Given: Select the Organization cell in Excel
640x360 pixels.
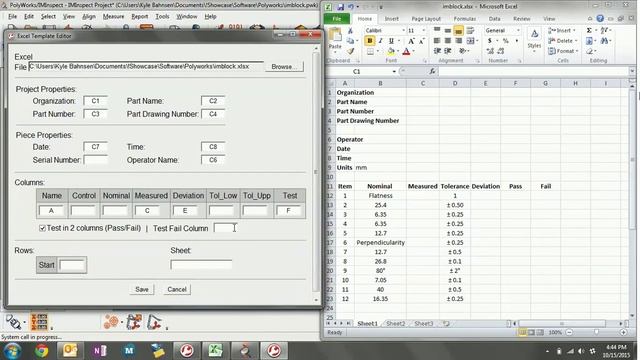Looking at the screenshot, I should click(x=355, y=93).
